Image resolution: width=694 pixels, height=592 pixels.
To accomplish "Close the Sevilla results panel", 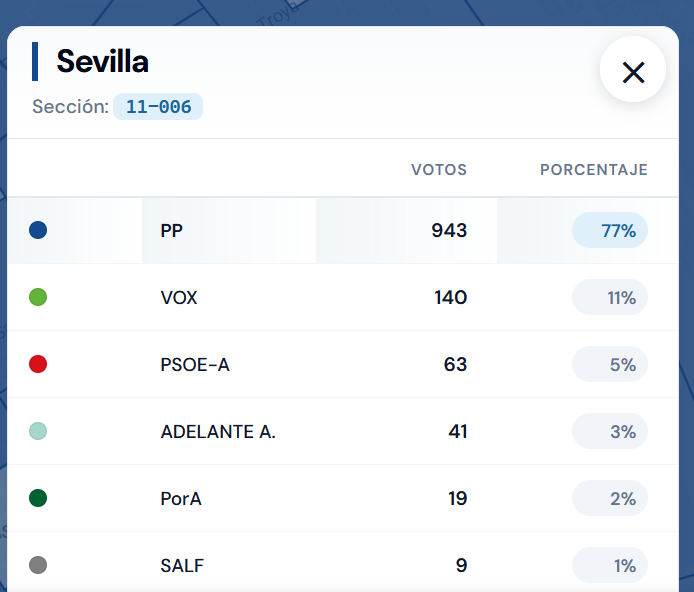I will tap(632, 69).
